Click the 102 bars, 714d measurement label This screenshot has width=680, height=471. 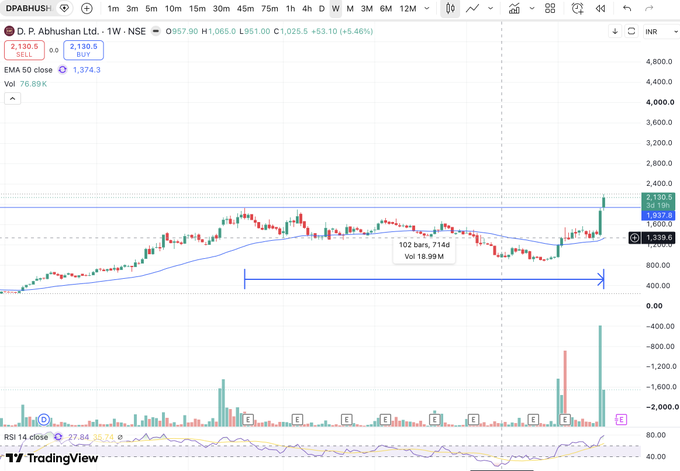click(424, 250)
